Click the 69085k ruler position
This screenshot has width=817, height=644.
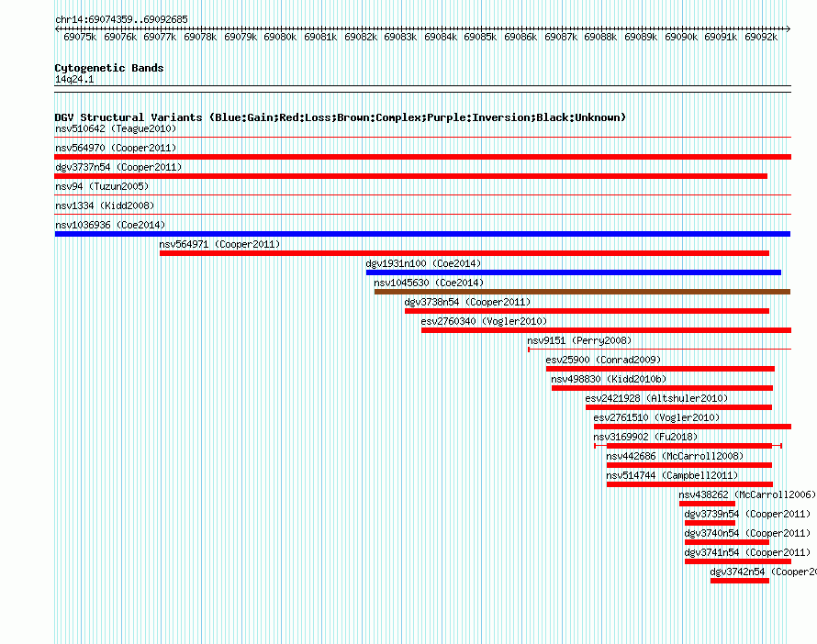click(x=480, y=37)
